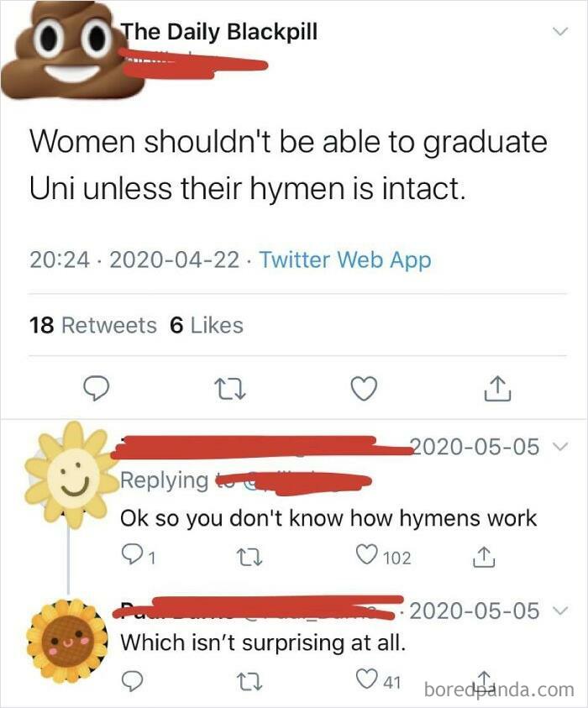The image size is (588, 708).
Task: Like the main tweet
Action: tap(361, 387)
